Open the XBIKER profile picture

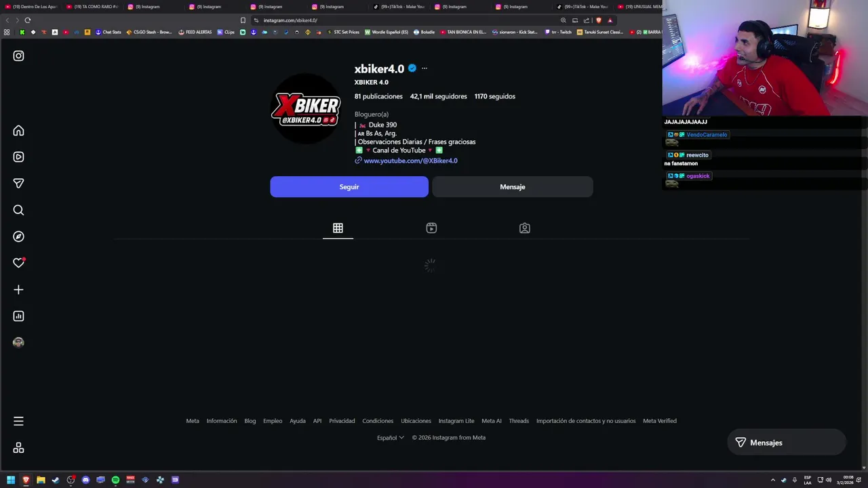(306, 108)
